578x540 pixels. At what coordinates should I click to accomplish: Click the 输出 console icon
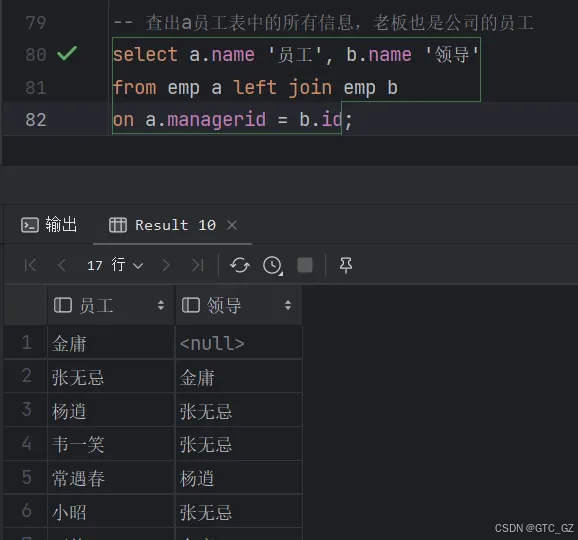tap(30, 225)
